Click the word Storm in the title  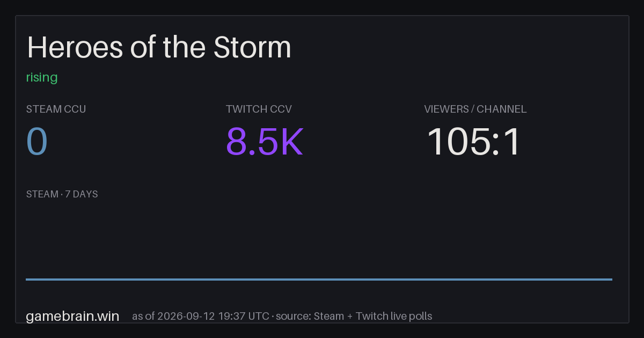tap(252, 47)
